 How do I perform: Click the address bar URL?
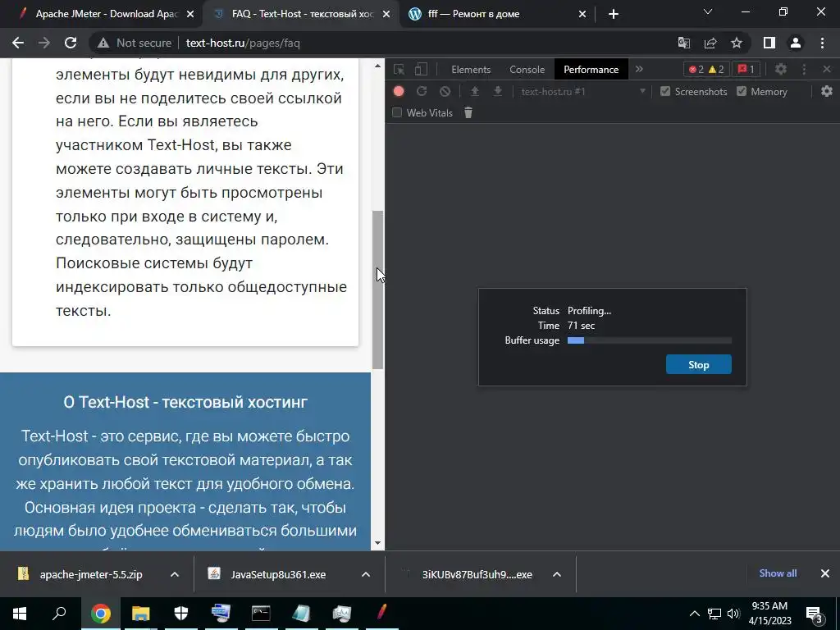[x=243, y=43]
